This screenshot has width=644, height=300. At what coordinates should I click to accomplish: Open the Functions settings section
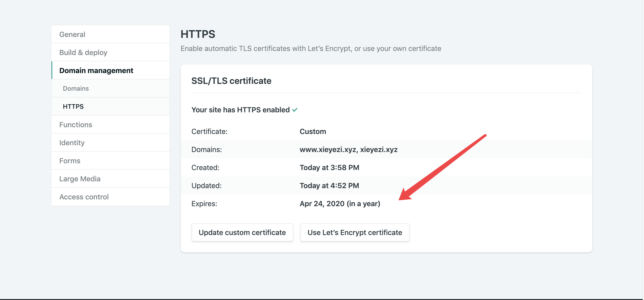pos(76,125)
